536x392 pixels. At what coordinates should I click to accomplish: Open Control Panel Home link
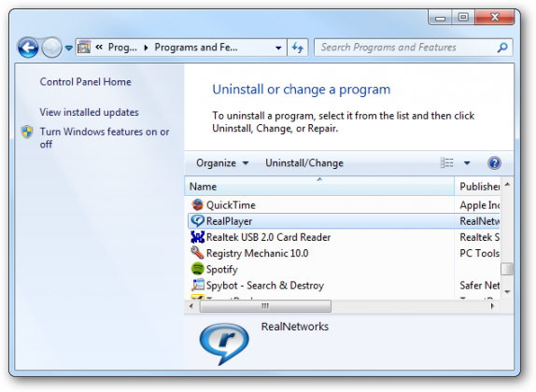coord(86,82)
